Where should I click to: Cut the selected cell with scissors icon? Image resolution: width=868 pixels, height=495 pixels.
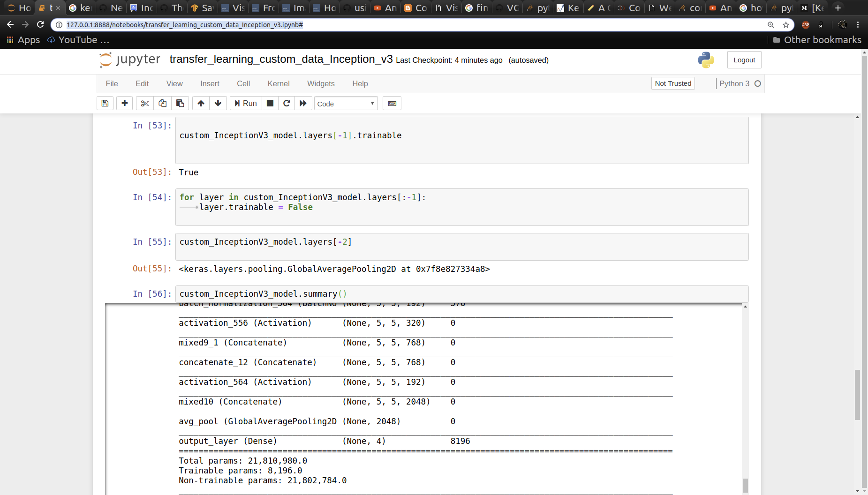coord(144,103)
